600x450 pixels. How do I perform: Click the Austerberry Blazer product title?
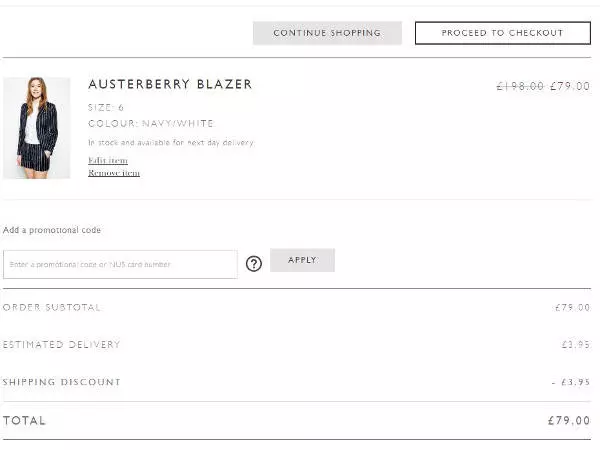coord(170,85)
